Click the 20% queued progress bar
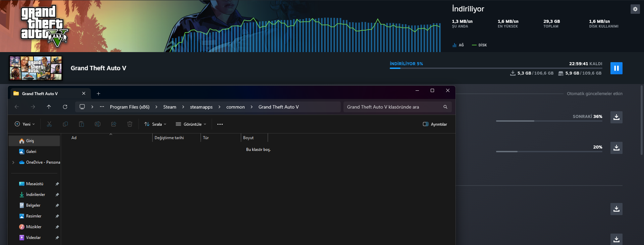The height and width of the screenshot is (245, 644). [x=549, y=152]
